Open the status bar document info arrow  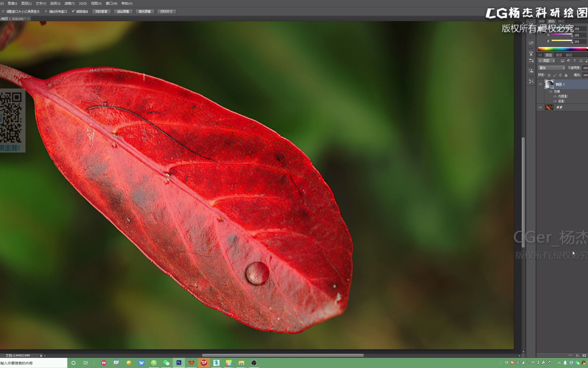tap(41, 355)
